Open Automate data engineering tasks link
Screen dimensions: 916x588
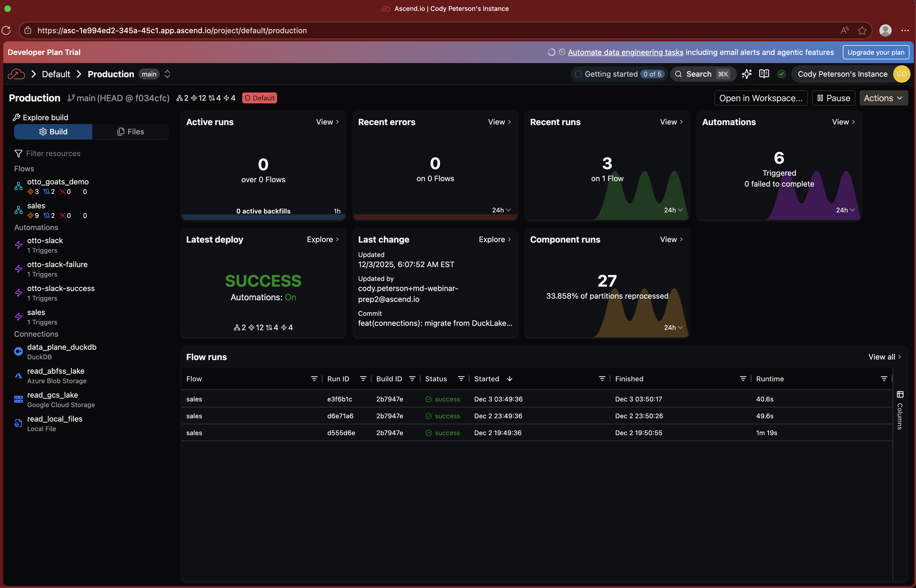pyautogui.click(x=625, y=52)
